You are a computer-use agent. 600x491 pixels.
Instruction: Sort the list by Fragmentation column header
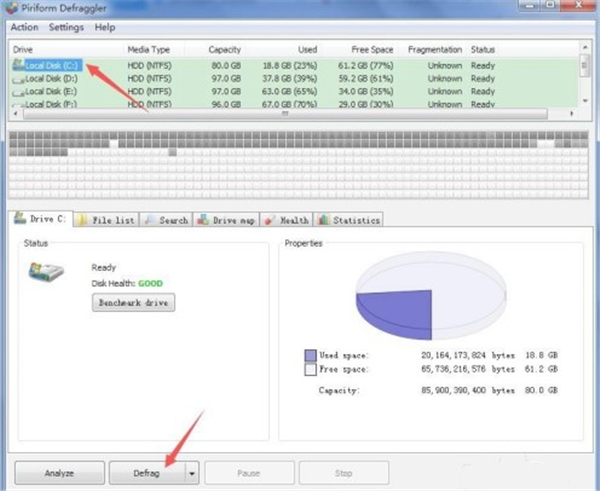435,49
